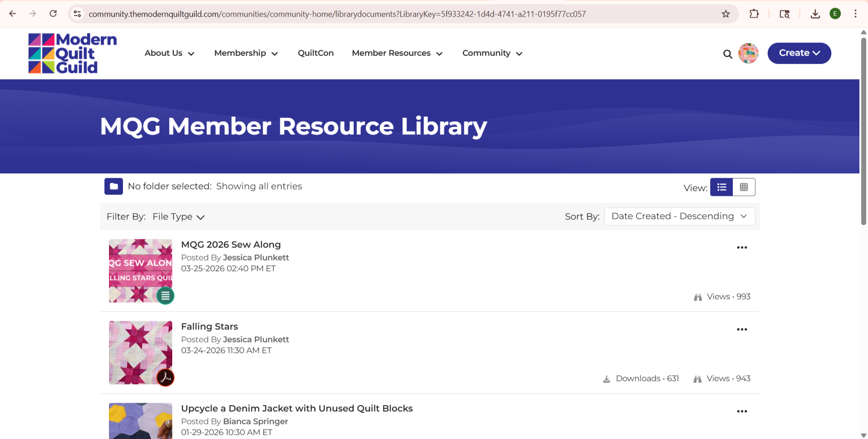Click the denim jacket hexagon thumbnail
This screenshot has height=439, width=868.
140,421
